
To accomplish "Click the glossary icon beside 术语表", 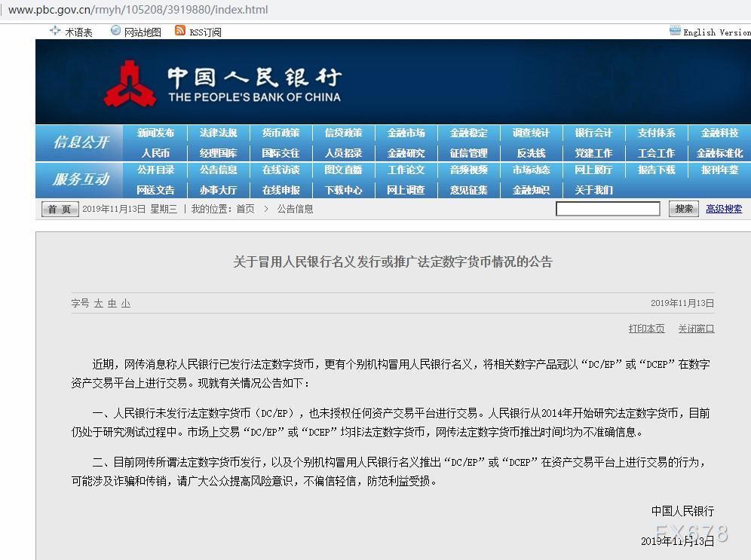I will [55, 31].
